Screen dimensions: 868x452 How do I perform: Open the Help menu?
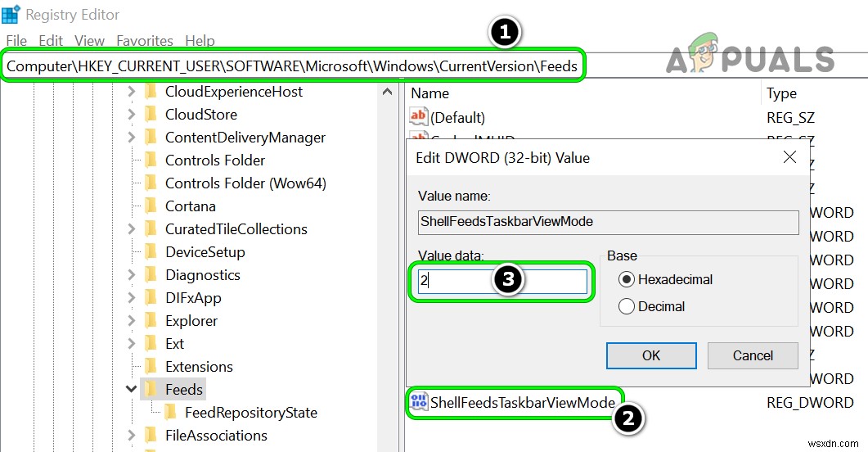(x=200, y=40)
